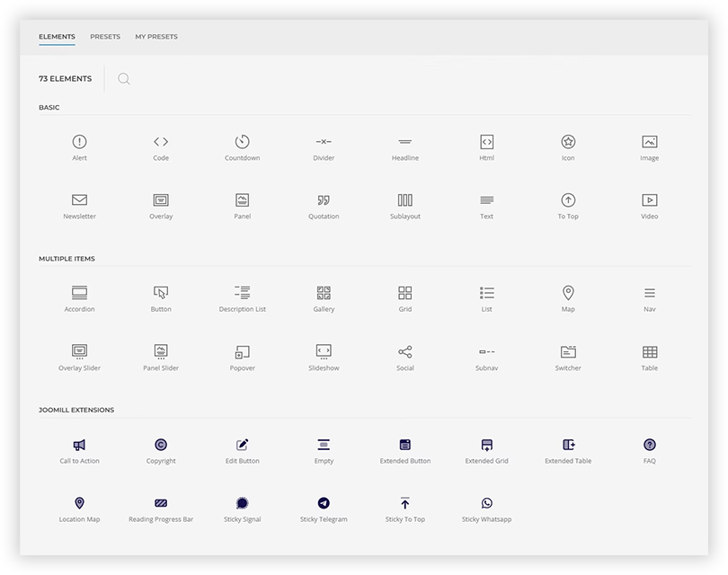Select the Reading Progress Bar element
This screenshot has height=575, width=728.
pyautogui.click(x=161, y=509)
